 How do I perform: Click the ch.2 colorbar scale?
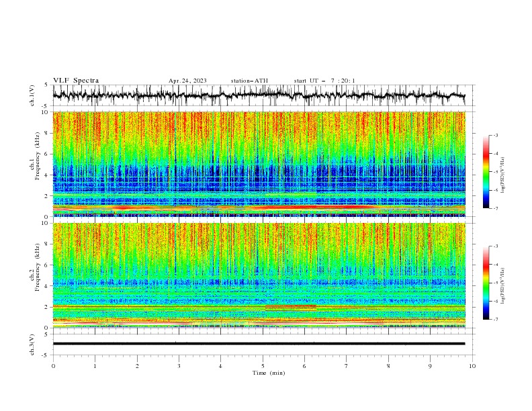point(486,283)
